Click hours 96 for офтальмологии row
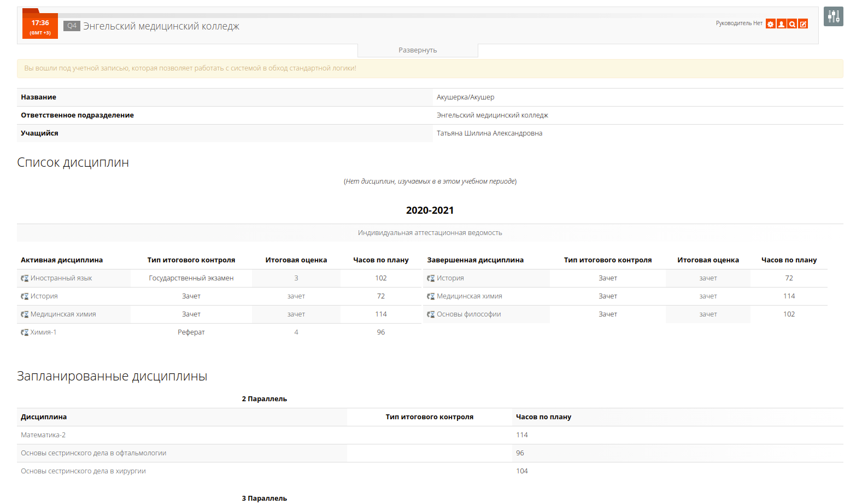The image size is (862, 504). [x=520, y=453]
